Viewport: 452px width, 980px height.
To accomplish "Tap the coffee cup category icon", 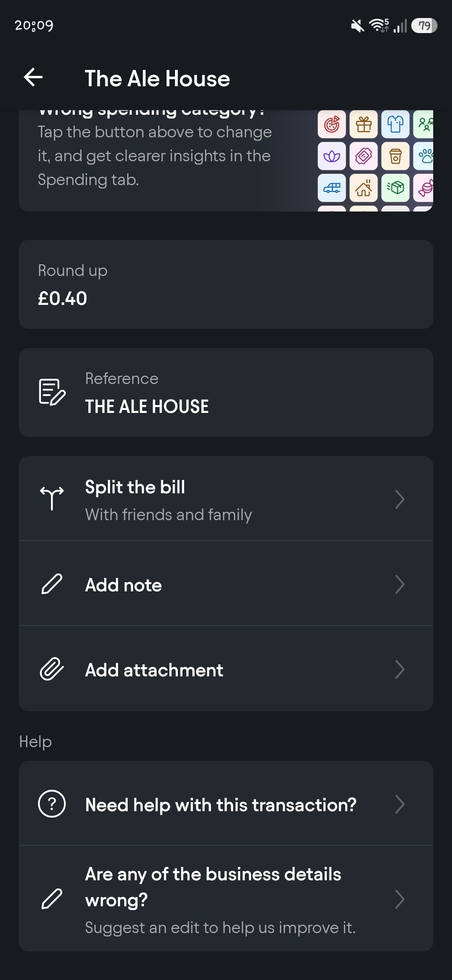I will click(x=395, y=156).
